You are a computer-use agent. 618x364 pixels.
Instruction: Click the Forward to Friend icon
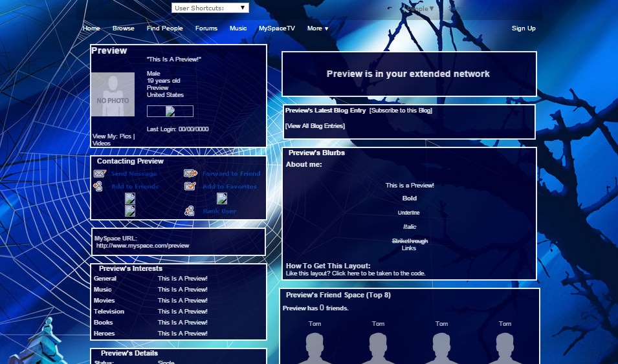pyautogui.click(x=191, y=173)
